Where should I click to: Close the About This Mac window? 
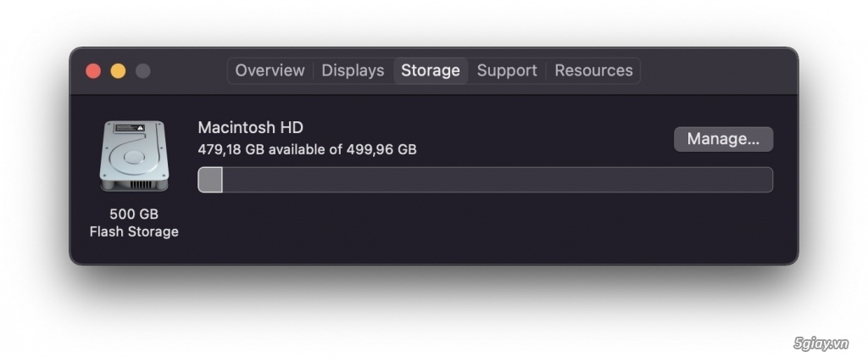(93, 71)
